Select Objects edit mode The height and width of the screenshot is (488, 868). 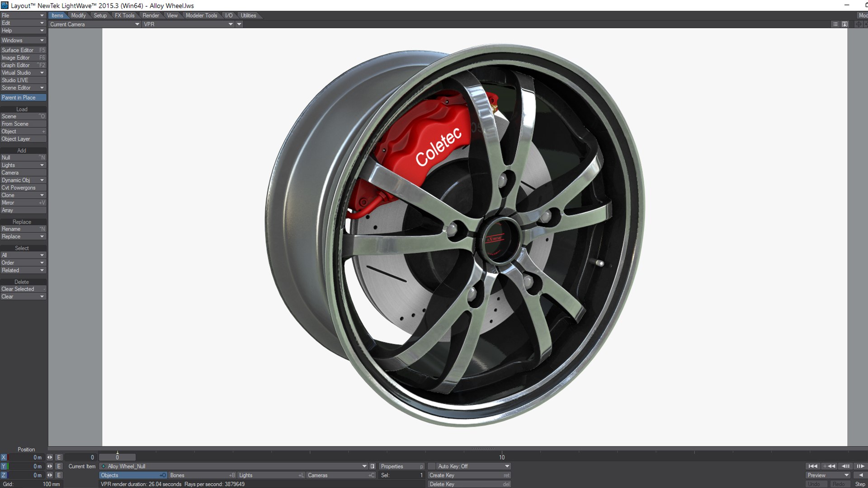click(133, 475)
